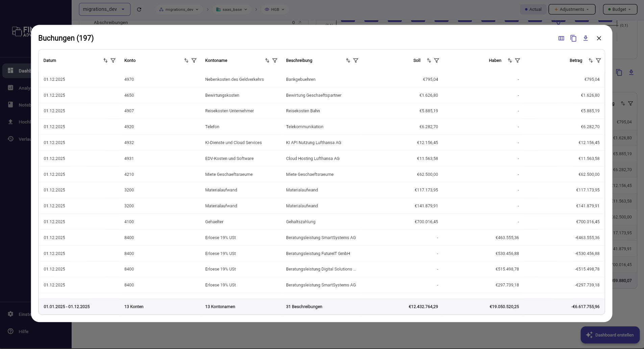
Task: Select the Gehaltszahlung row
Action: tap(322, 222)
